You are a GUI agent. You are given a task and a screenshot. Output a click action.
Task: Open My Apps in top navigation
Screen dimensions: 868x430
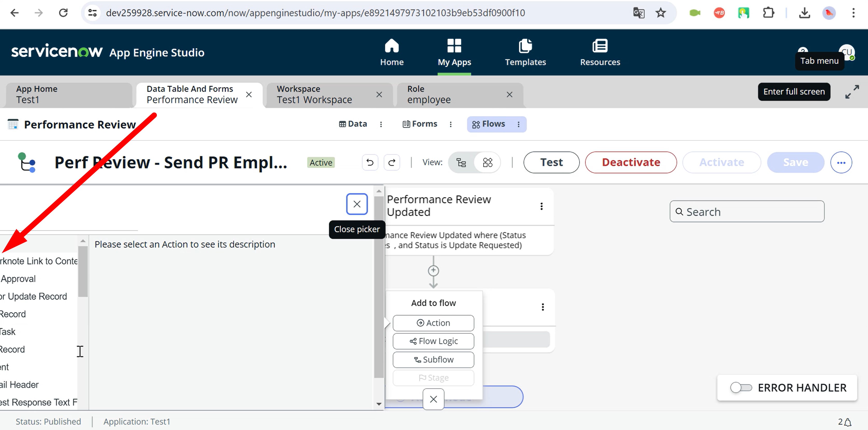coord(454,52)
